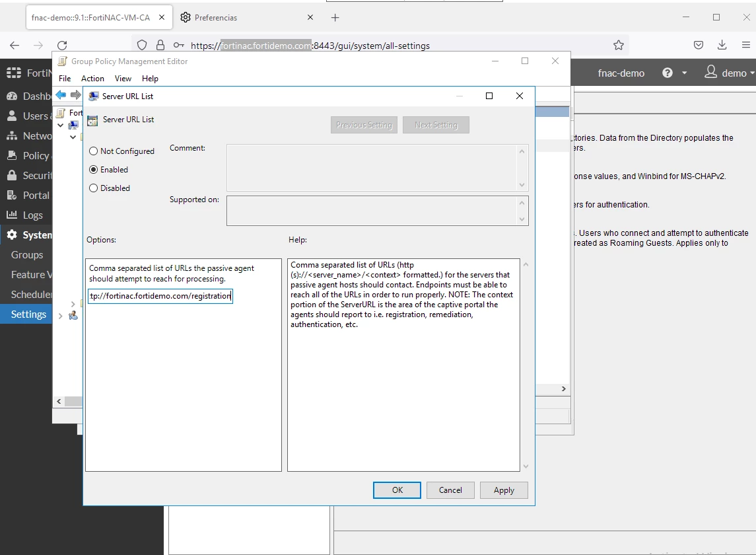Bookmark this page with the star icon
Screen dimensions: 756x555
[619, 46]
